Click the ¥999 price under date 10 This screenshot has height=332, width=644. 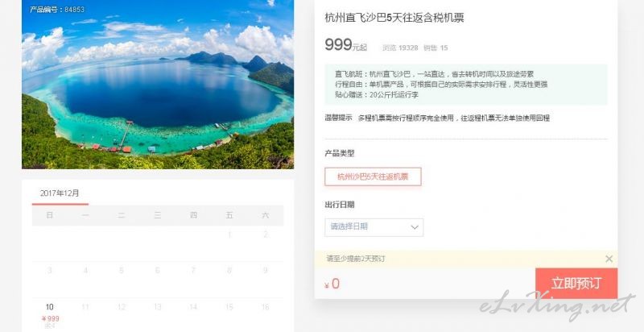51,318
